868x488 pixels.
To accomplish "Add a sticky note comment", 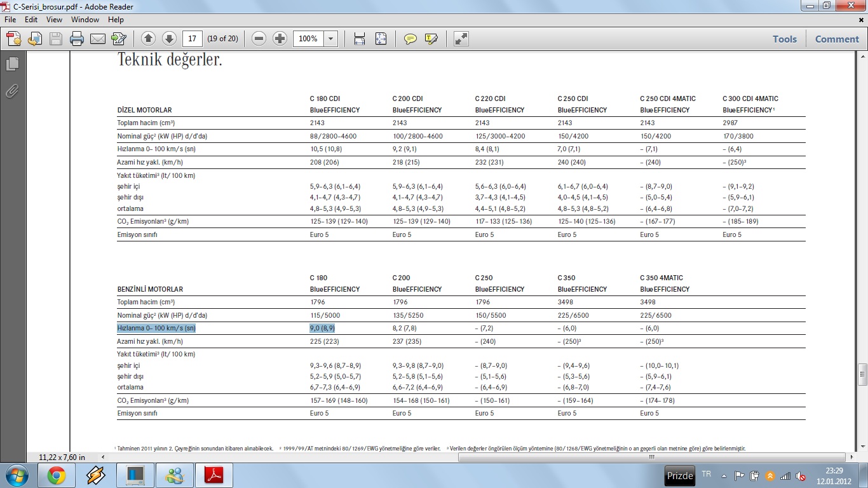I will tap(410, 39).
